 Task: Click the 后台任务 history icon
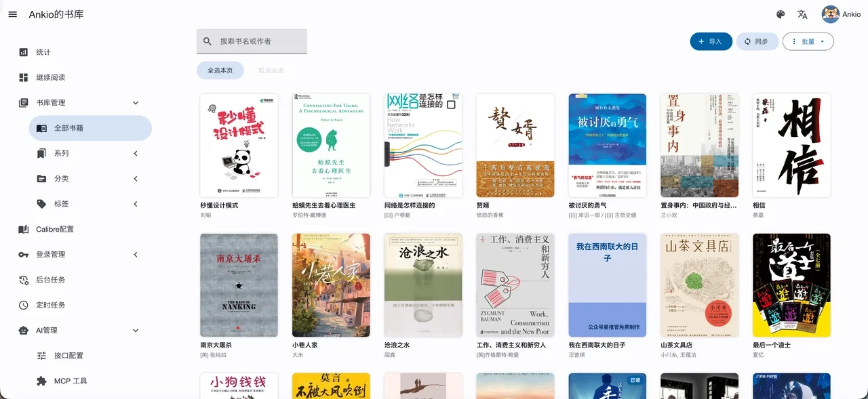point(24,280)
